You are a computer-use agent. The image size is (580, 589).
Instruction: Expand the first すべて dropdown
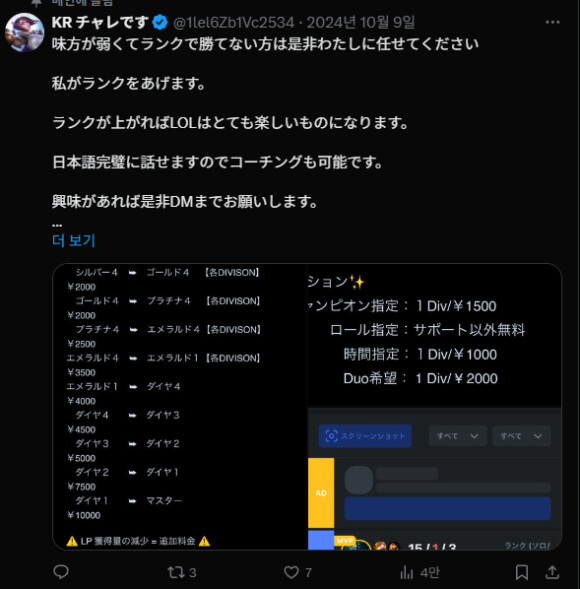point(458,436)
